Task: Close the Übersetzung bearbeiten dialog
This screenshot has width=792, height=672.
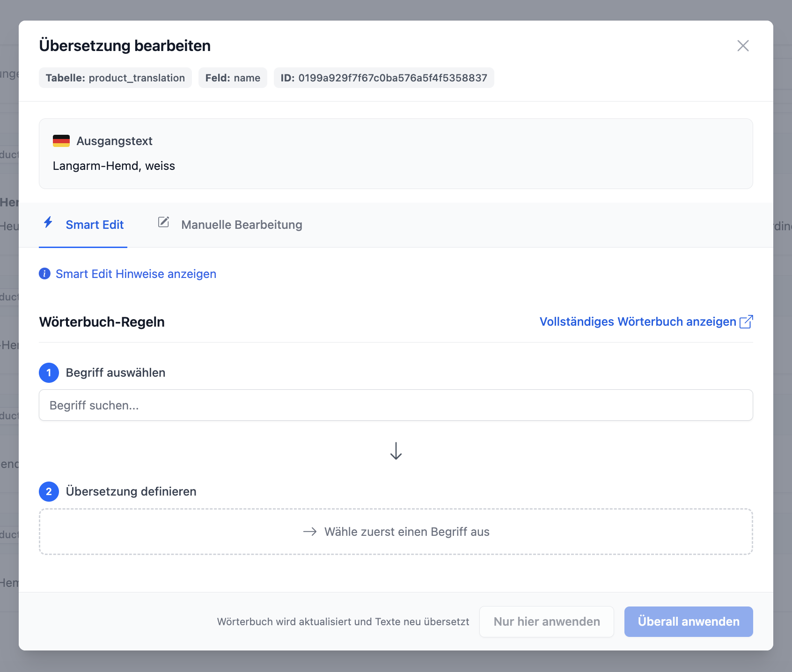Action: coord(743,46)
